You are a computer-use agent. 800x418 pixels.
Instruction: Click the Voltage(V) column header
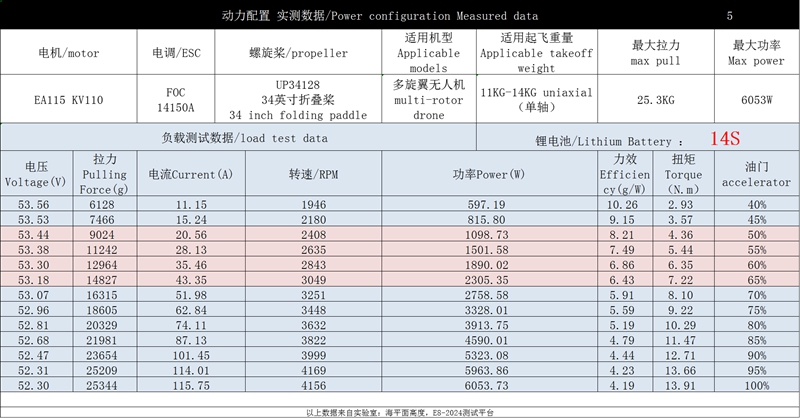(x=35, y=174)
